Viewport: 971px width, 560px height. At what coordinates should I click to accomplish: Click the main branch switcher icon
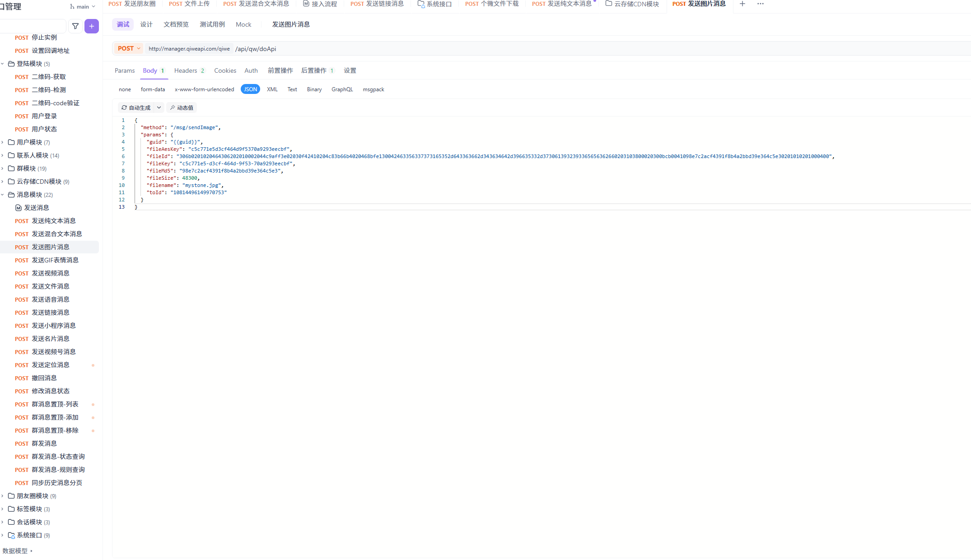(72, 7)
